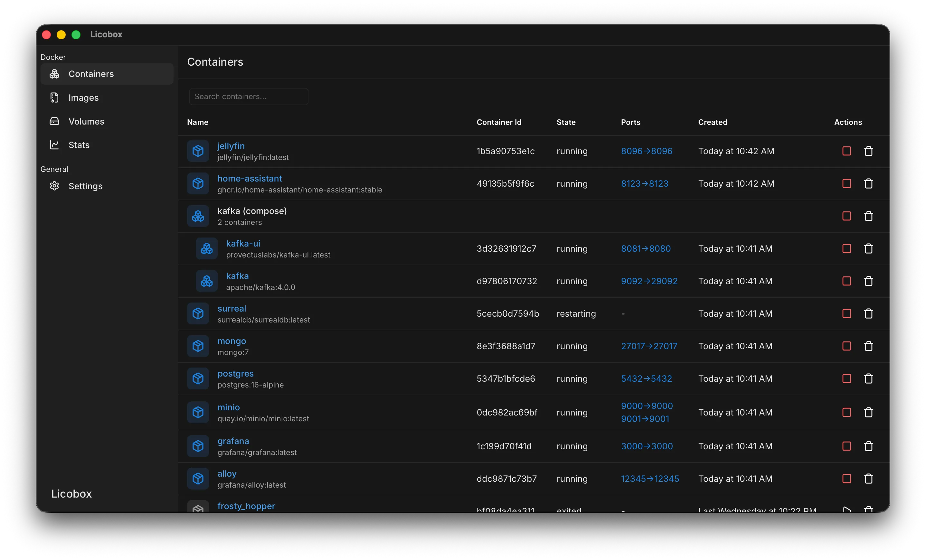Open the home-assistant container details
This screenshot has height=560, width=926.
pos(250,178)
